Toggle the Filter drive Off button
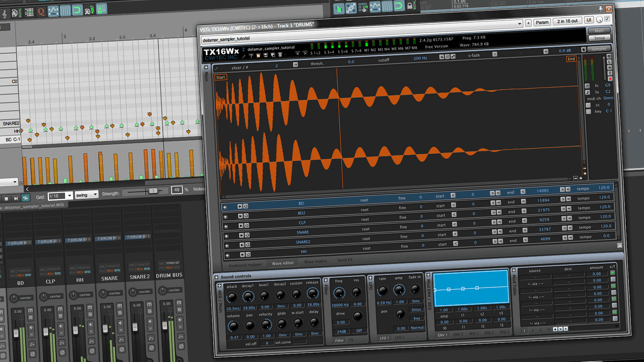The image size is (644, 362). click(358, 331)
